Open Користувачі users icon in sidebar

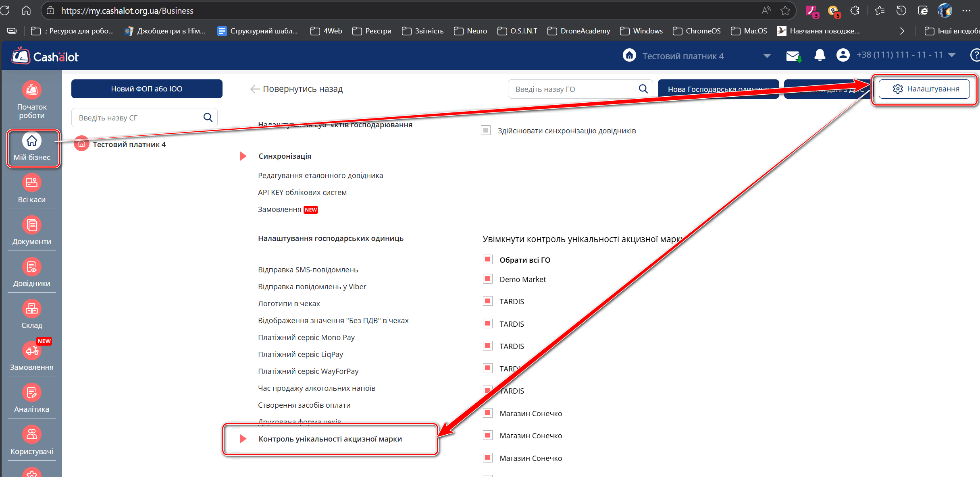coord(32,435)
